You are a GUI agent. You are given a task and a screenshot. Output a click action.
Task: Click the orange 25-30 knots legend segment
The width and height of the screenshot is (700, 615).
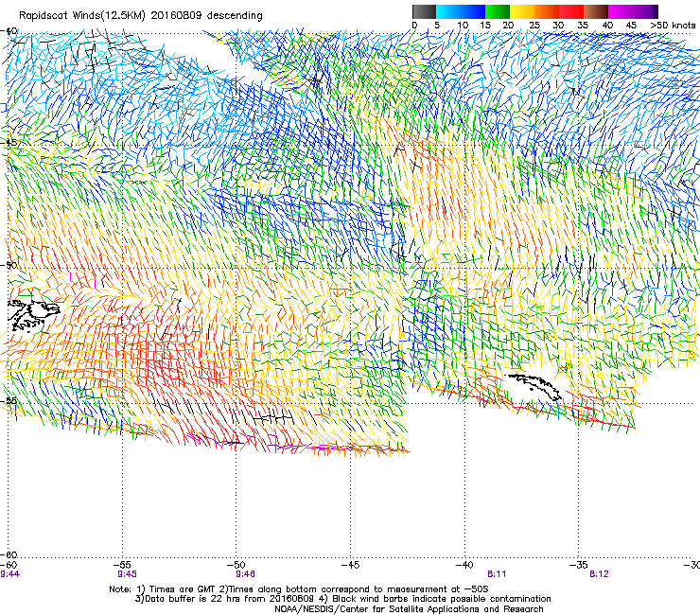(x=547, y=11)
